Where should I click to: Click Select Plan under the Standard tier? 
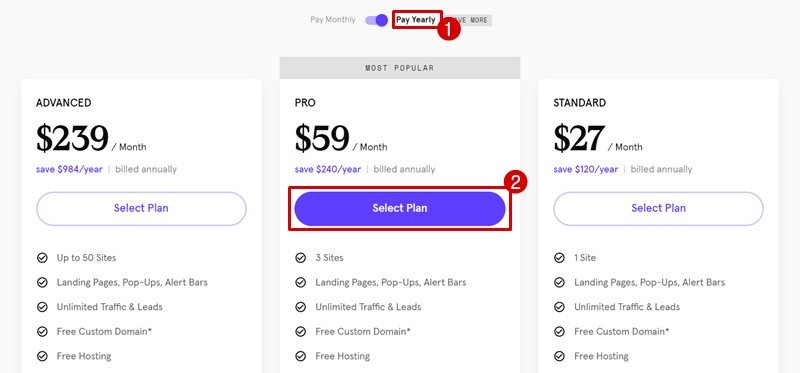pyautogui.click(x=658, y=208)
